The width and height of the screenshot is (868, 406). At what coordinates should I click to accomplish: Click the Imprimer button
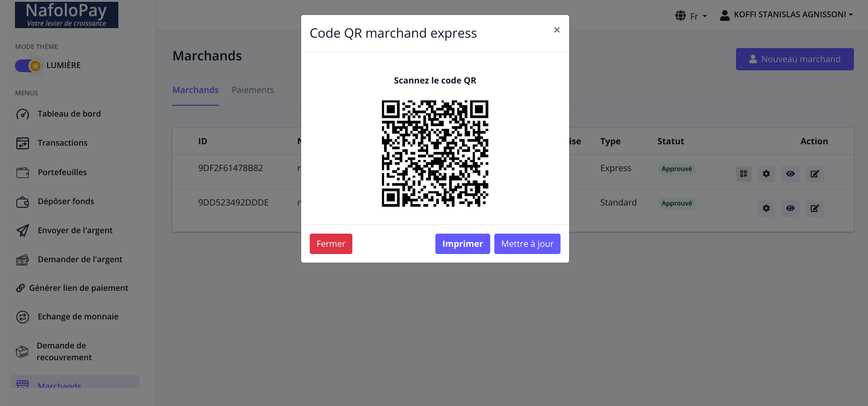click(463, 244)
